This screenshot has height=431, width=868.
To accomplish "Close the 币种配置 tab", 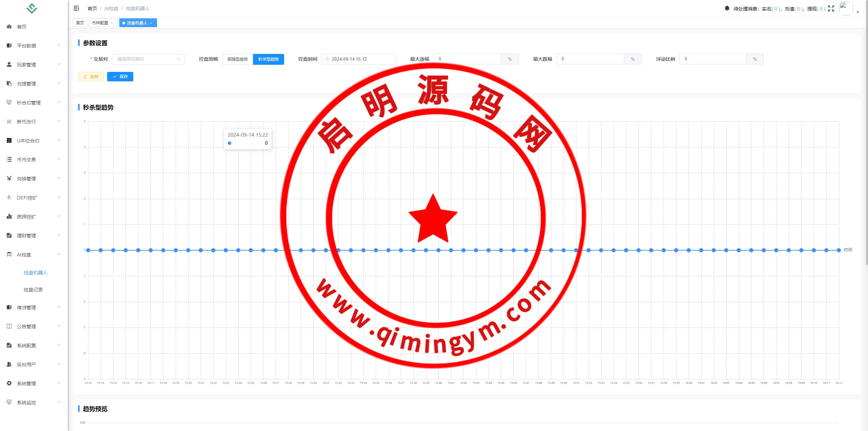I will (112, 23).
